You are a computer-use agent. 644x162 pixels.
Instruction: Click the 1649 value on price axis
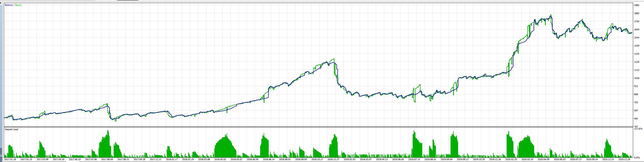[x=637, y=30]
